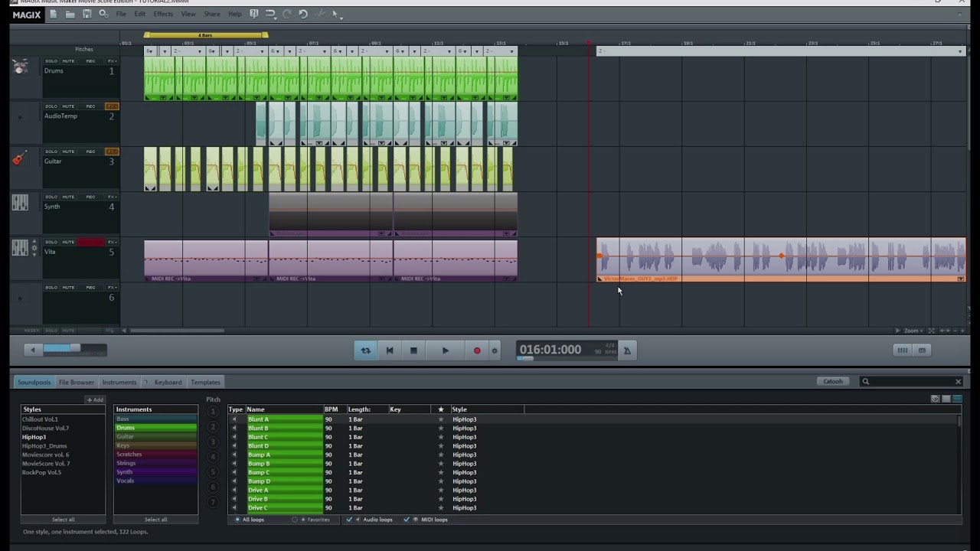Select the Favorites radio button
Viewport: 980px width, 551px height.
[x=295, y=520]
